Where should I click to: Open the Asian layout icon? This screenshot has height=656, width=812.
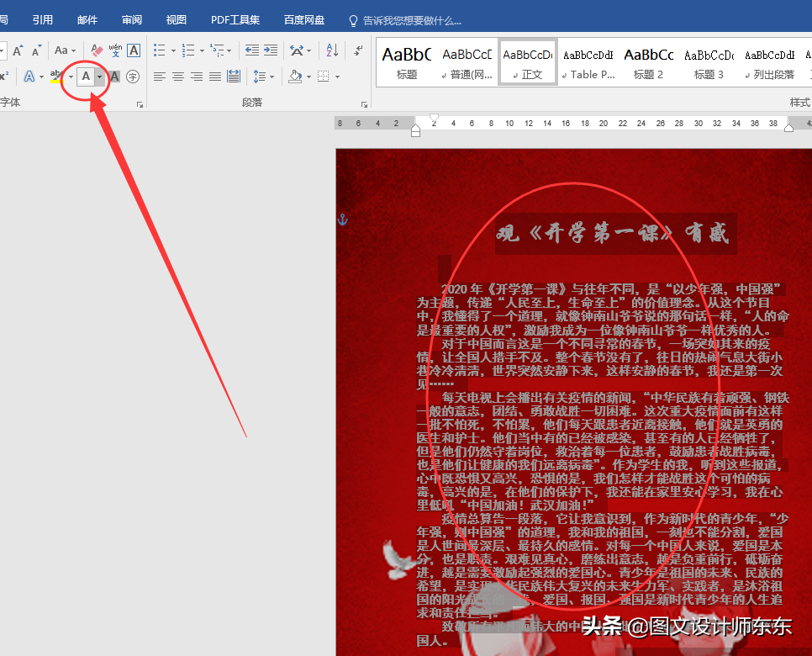(x=298, y=50)
